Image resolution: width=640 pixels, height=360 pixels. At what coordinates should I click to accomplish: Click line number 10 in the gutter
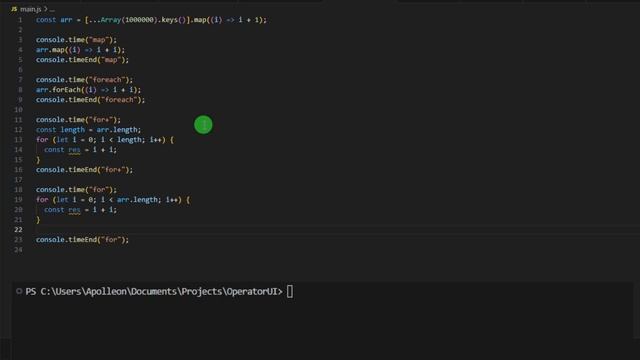click(x=18, y=110)
